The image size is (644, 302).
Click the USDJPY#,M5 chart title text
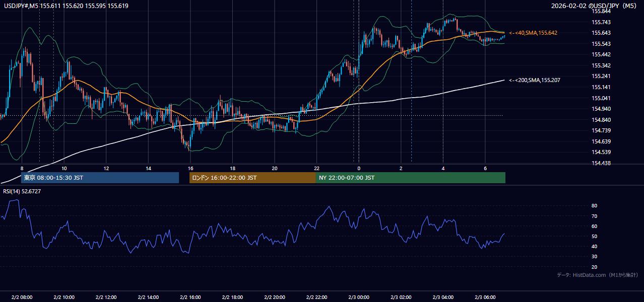(66, 6)
